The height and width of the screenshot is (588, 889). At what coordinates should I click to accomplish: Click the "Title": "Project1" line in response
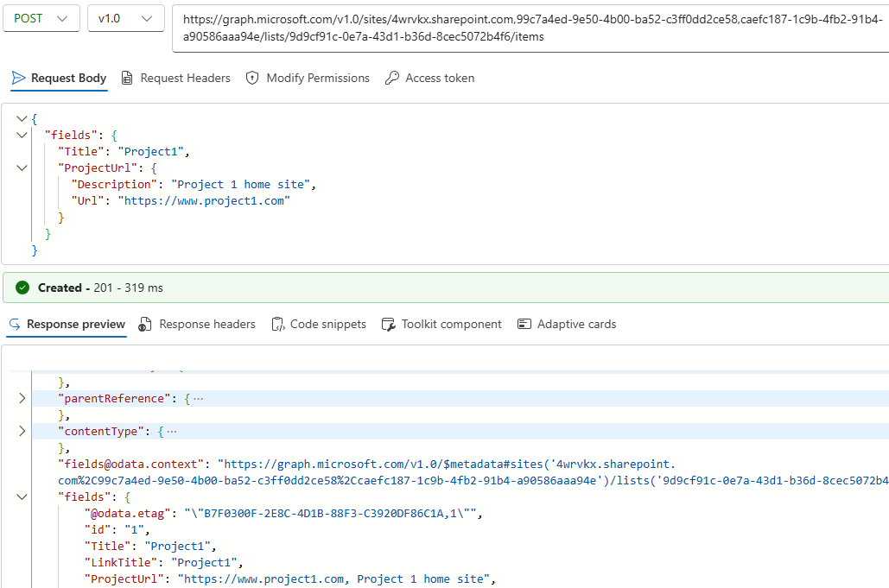(150, 546)
